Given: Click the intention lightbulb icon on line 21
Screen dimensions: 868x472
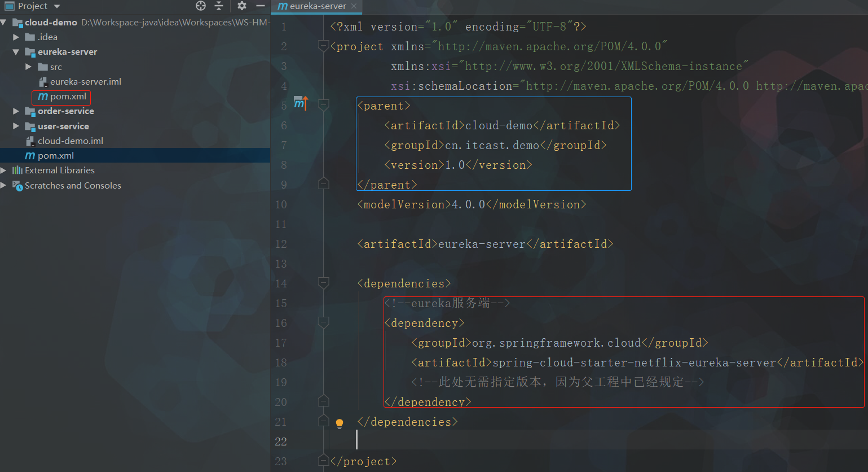Looking at the screenshot, I should click(x=340, y=423).
